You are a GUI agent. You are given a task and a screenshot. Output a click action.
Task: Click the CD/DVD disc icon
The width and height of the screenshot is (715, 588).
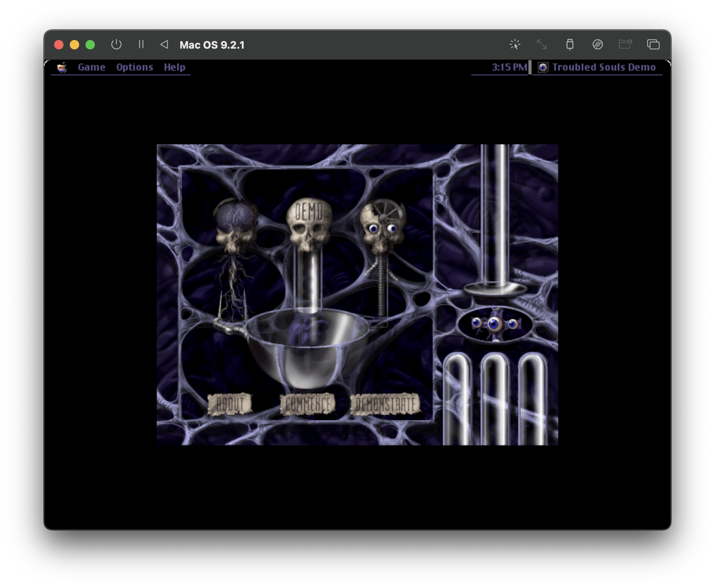coord(597,44)
